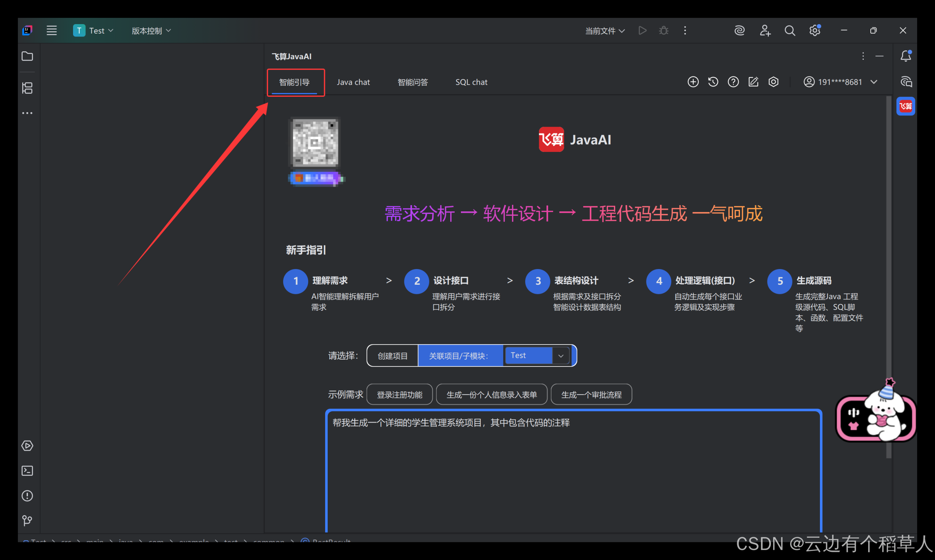935x560 pixels.
Task: Start a new session with plus icon
Action: pos(693,82)
